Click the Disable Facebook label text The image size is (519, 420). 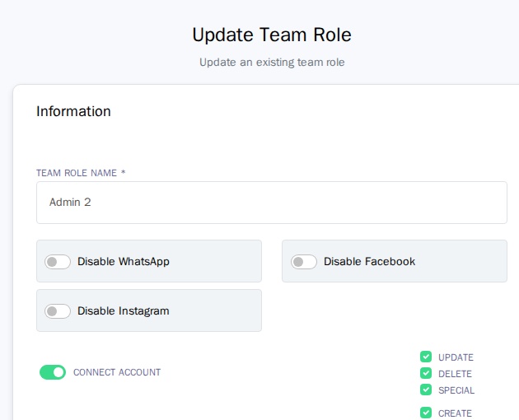point(369,261)
